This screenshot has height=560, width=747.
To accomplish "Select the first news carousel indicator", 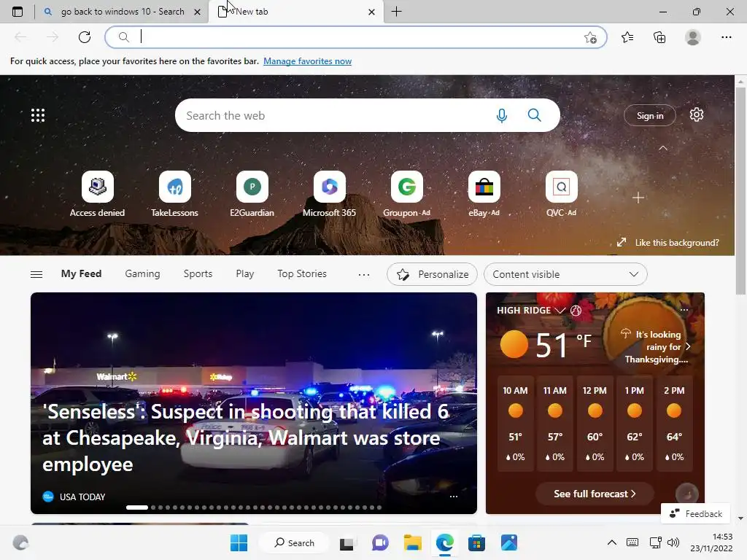I will (x=137, y=507).
